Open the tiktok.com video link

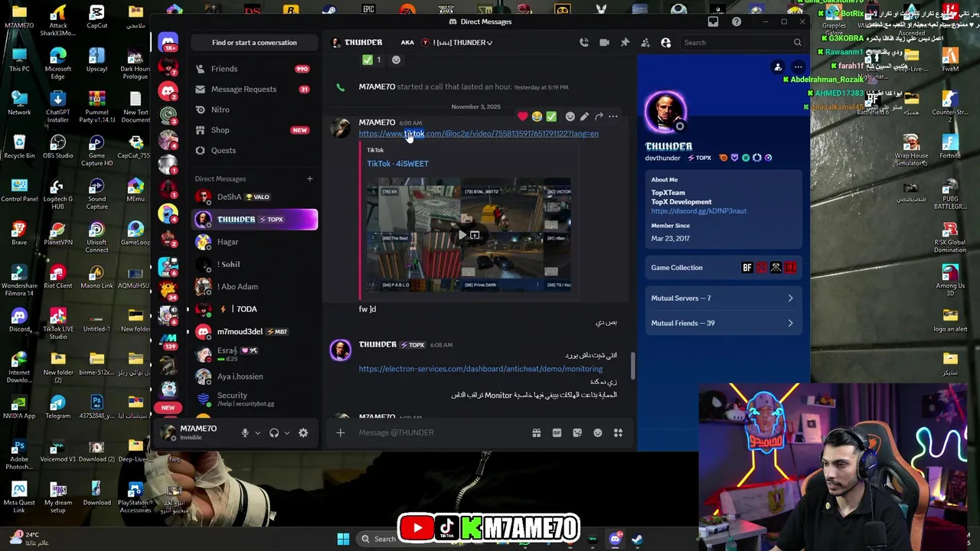[x=479, y=134]
